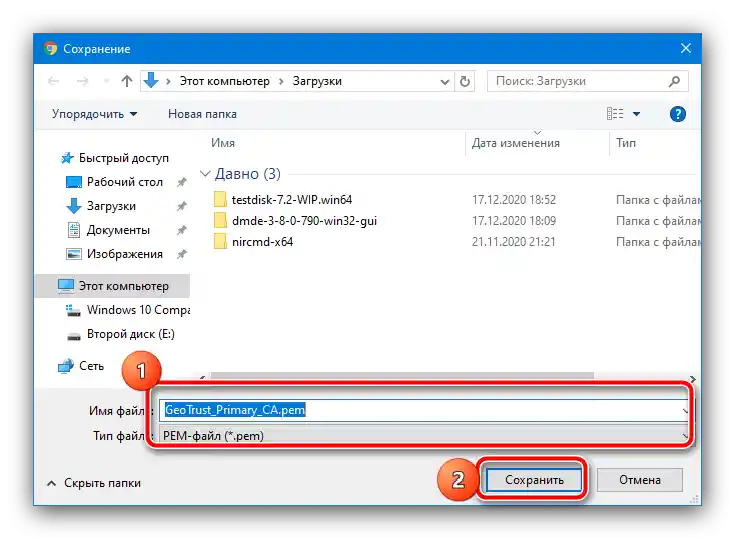The height and width of the screenshot is (539, 735).
Task: Select folder nircmd-x64
Action: [262, 242]
